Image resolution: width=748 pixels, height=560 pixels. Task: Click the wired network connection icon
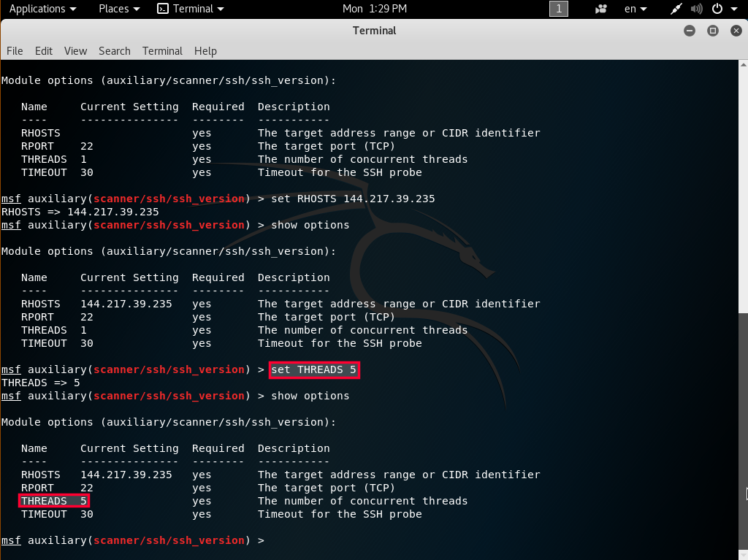click(676, 9)
